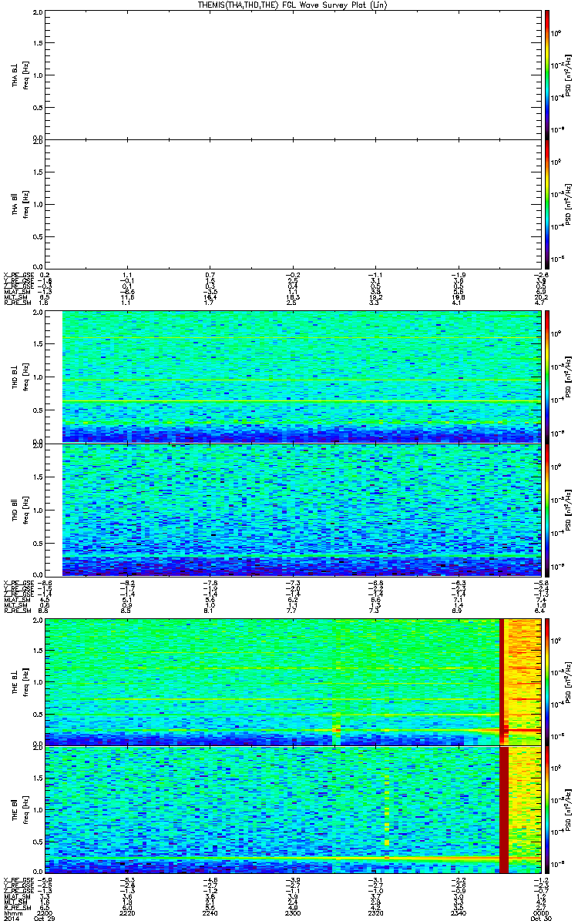The height and width of the screenshot is (924, 578).
Task: Click the color bar beside the THE BL panel
Action: coord(547,681)
